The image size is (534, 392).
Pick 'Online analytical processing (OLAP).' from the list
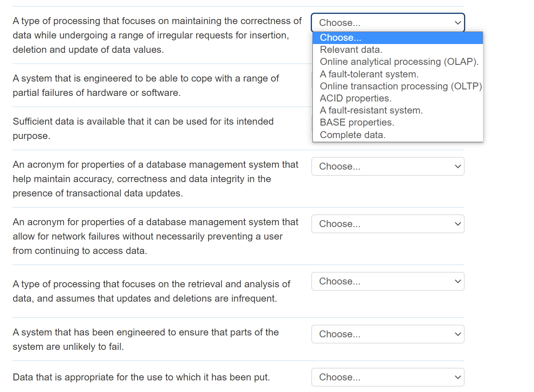[399, 62]
